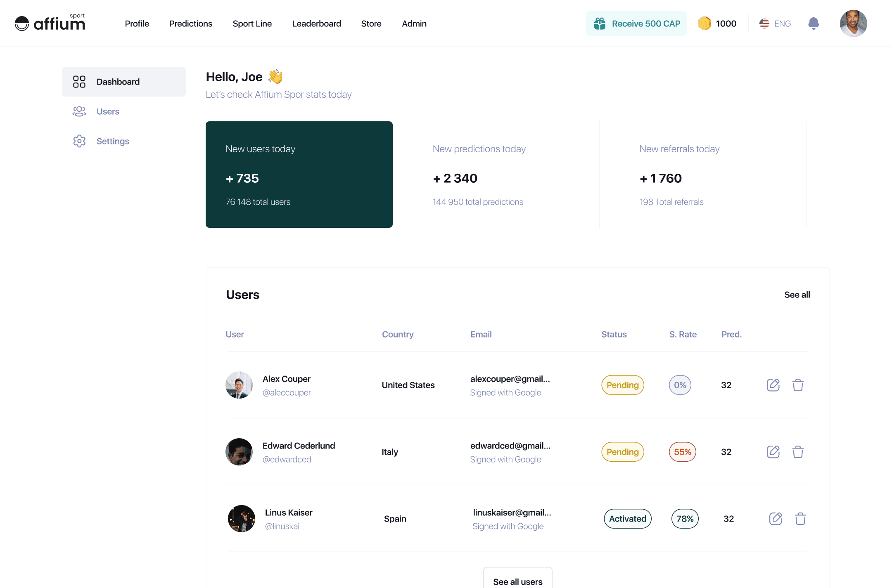Click the Activated status badge
892x588 pixels.
point(627,519)
